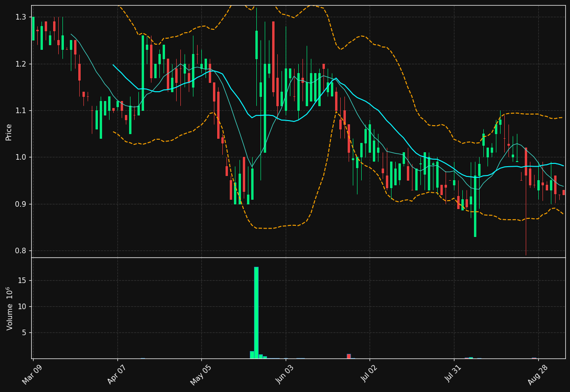Click the 'Price' axis title
Viewport: 570px width, 392px height.
(9, 131)
